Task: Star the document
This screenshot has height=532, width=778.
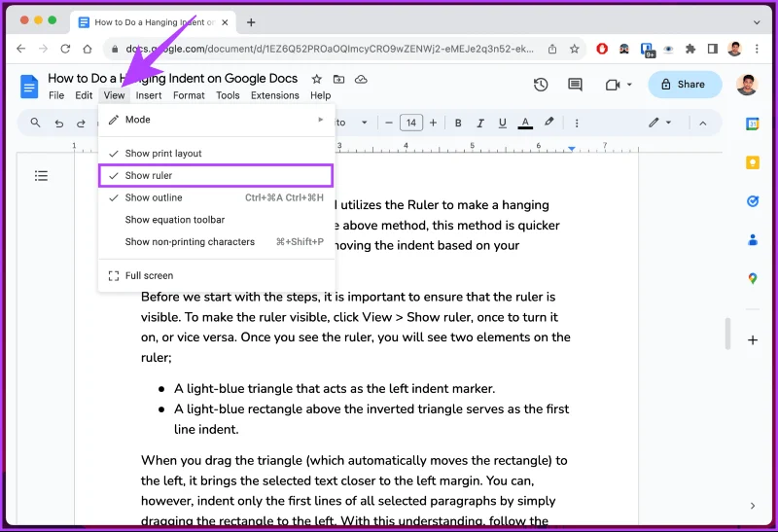Action: click(x=317, y=79)
